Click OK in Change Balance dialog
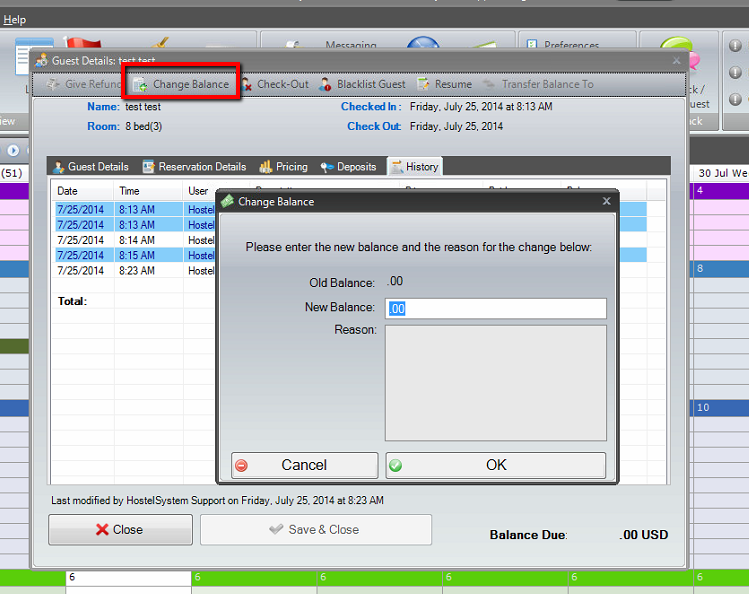749x594 pixels. [496, 465]
